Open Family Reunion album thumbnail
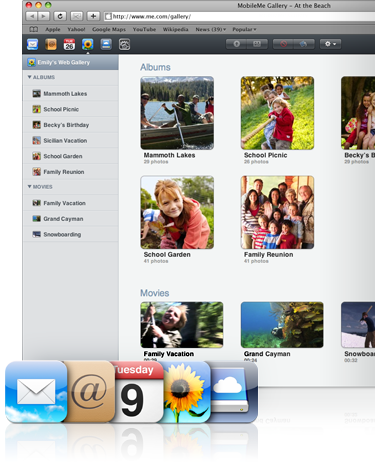The image size is (375, 471). (277, 212)
